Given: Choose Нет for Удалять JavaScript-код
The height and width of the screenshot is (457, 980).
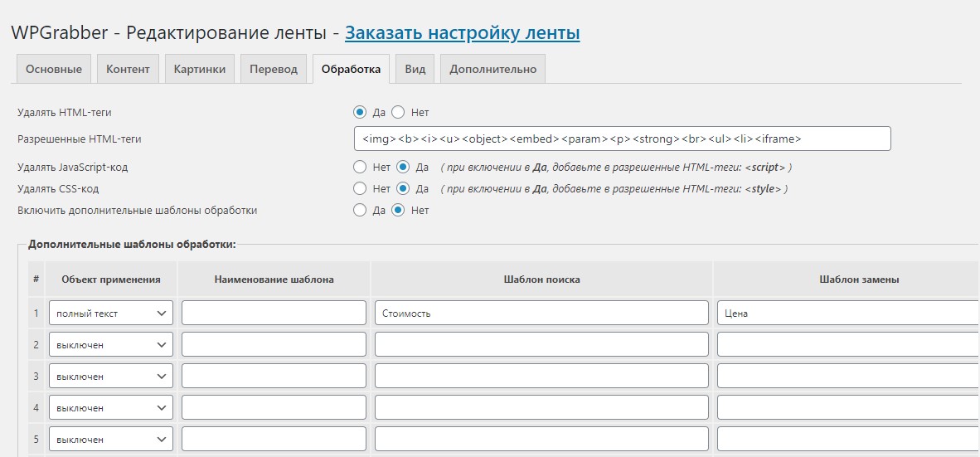Looking at the screenshot, I should coord(359,167).
